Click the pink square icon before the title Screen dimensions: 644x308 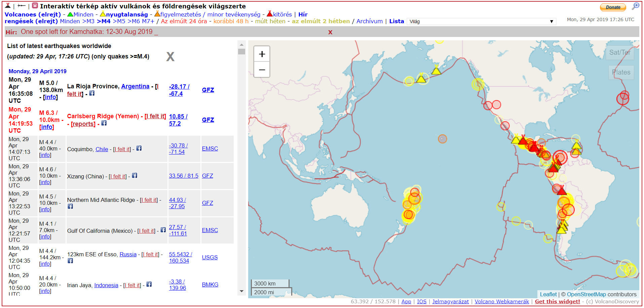[35, 6]
